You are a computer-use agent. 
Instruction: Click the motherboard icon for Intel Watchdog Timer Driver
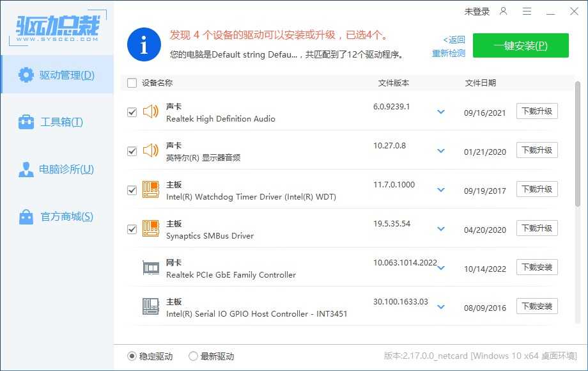click(151, 189)
